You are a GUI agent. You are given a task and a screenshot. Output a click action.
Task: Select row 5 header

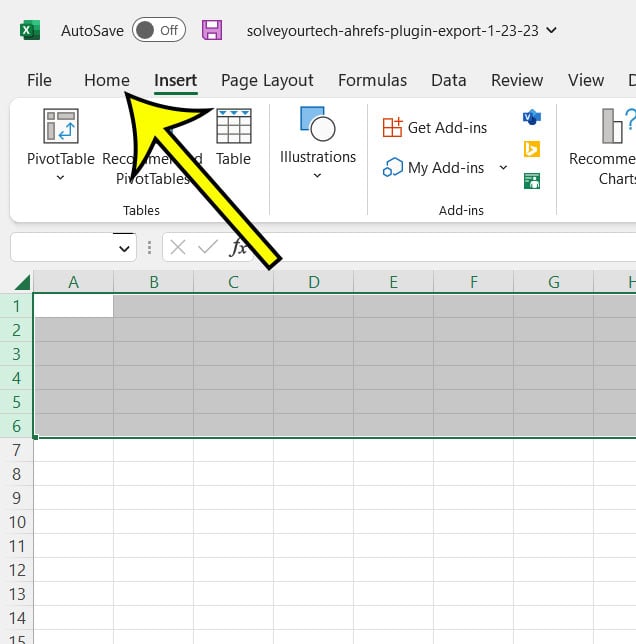tap(16, 402)
